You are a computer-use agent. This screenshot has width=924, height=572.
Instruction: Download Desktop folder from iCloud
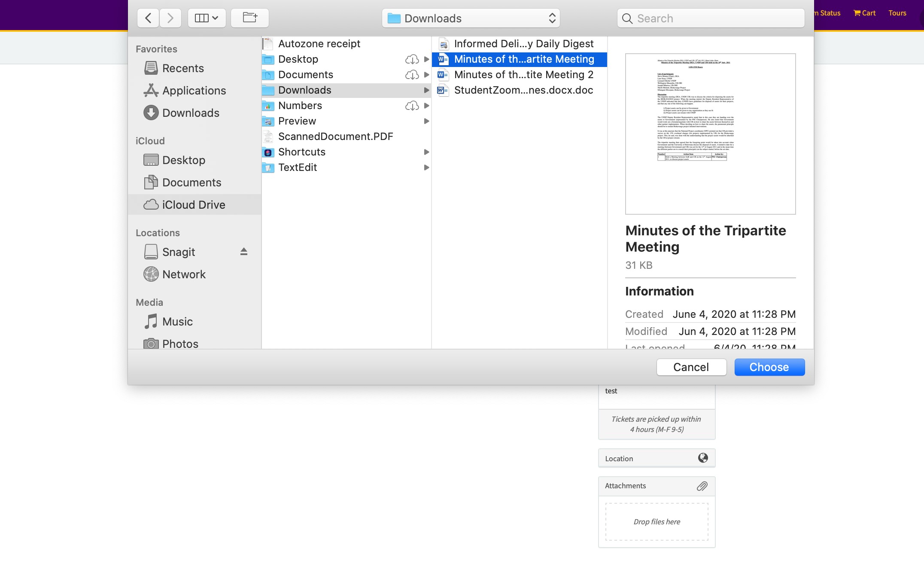pyautogui.click(x=412, y=59)
